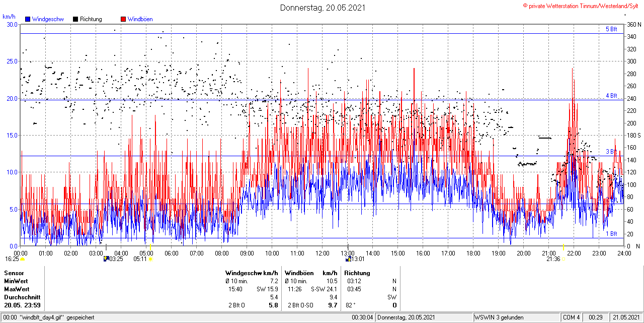Click the km/h axis unit label
Image resolution: width=644 pixels, height=323 pixels.
[9, 17]
